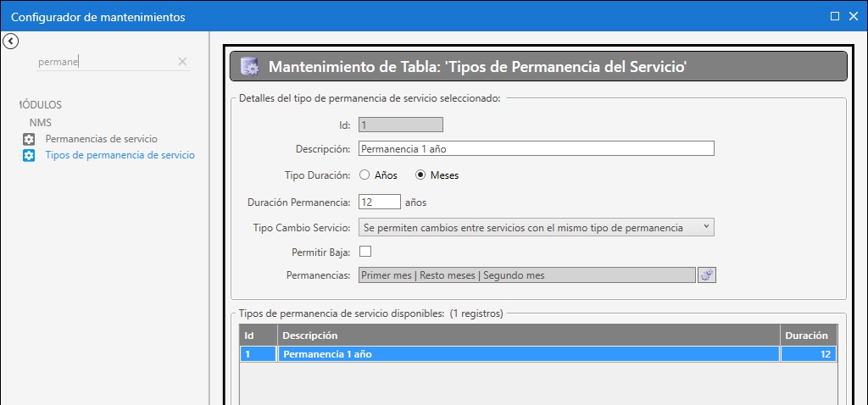868x405 pixels.
Task: Click the database gear header icon
Action: [250, 67]
